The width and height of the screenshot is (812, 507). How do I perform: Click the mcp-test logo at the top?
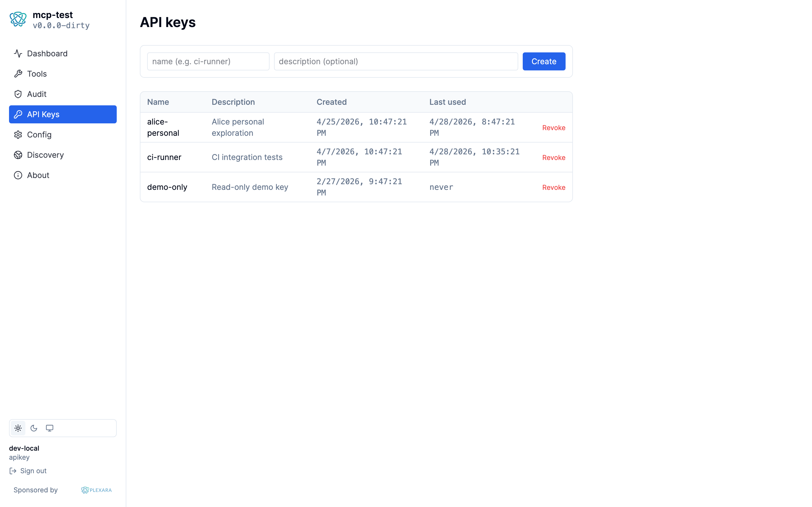coord(18,19)
